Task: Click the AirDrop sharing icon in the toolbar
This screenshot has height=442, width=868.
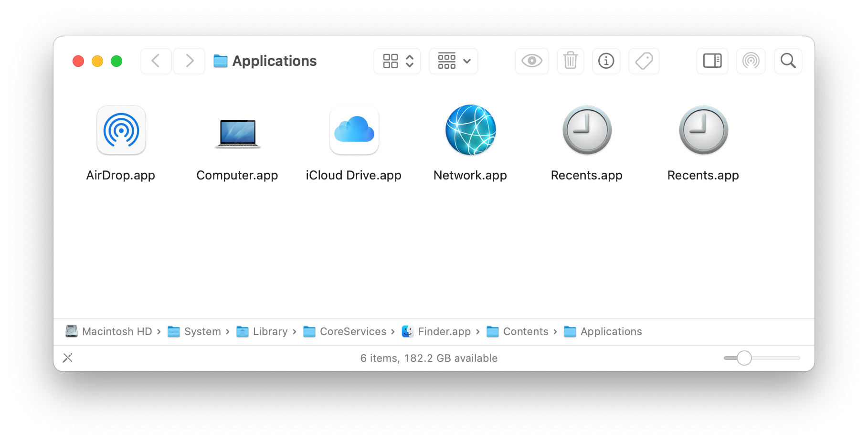Action: 751,61
